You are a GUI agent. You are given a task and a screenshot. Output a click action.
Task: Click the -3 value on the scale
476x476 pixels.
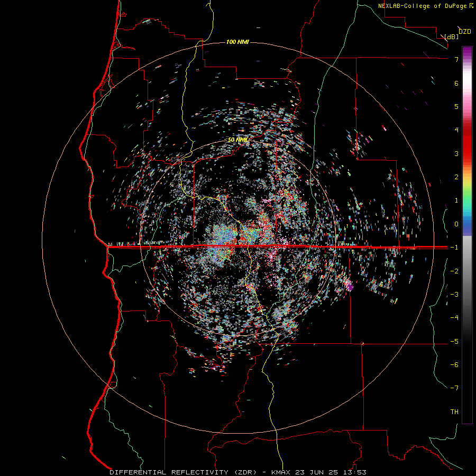coord(454,295)
